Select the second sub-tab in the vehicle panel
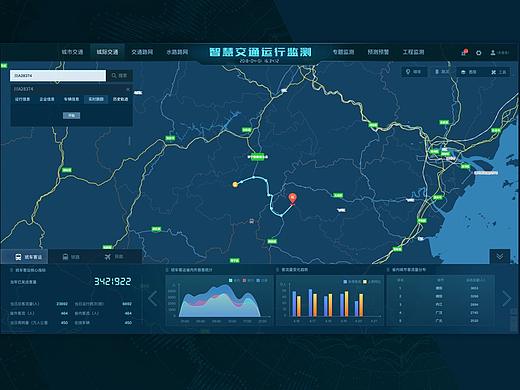The height and width of the screenshot is (390, 520). (x=47, y=99)
